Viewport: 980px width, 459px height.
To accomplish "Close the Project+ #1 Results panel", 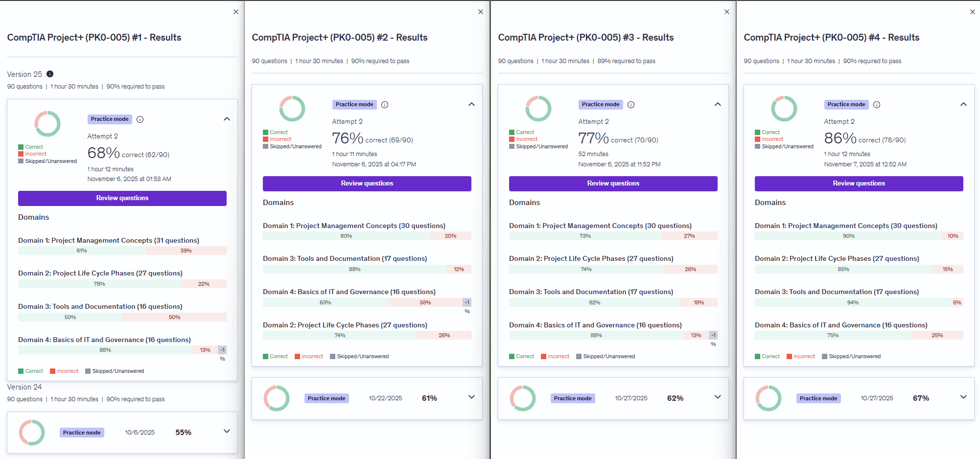I will point(236,12).
